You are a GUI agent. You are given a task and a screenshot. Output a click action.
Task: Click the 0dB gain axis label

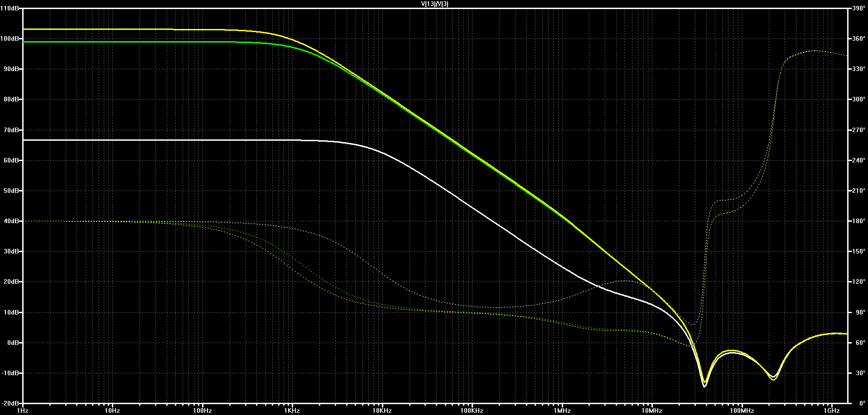point(13,343)
